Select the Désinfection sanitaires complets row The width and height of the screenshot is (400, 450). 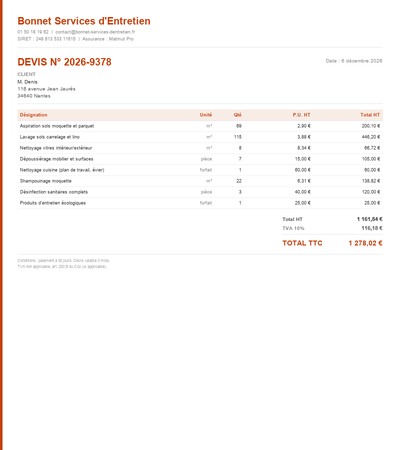point(200,192)
